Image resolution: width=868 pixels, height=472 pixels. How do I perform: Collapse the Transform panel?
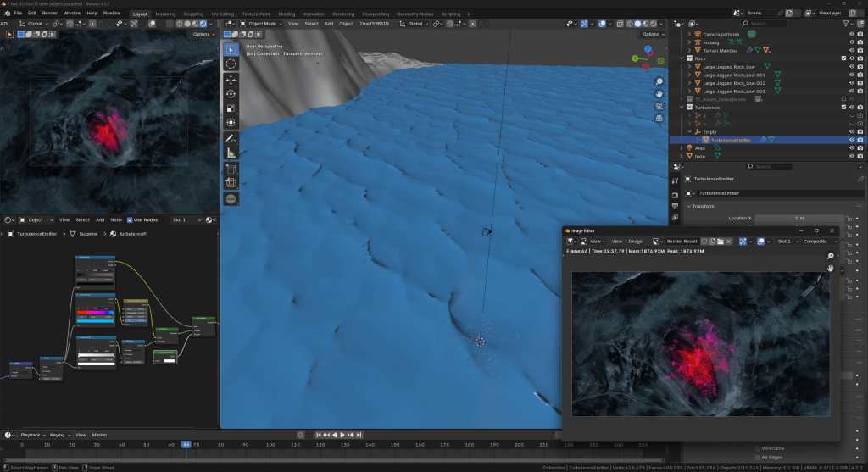click(704, 206)
